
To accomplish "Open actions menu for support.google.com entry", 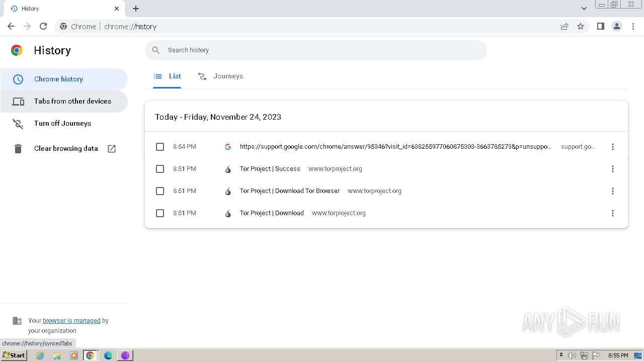I will [612, 147].
